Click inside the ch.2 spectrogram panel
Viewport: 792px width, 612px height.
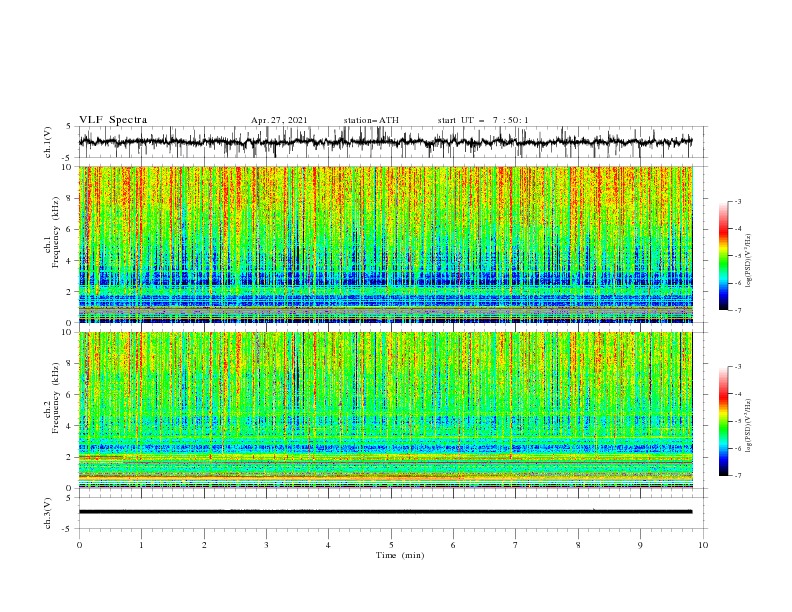click(385, 410)
